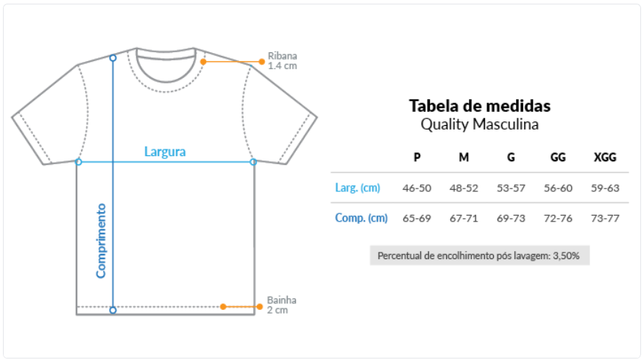The width and height of the screenshot is (644, 360).
Task: Click the GG size column header
Action: point(558,158)
